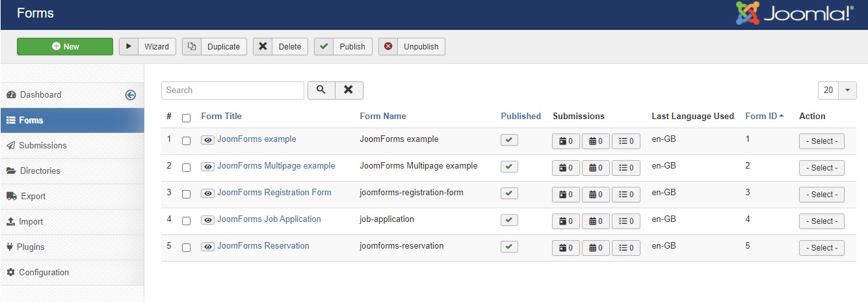Select Forms in the sidebar
The height and width of the screenshot is (302, 868).
pyautogui.click(x=72, y=120)
